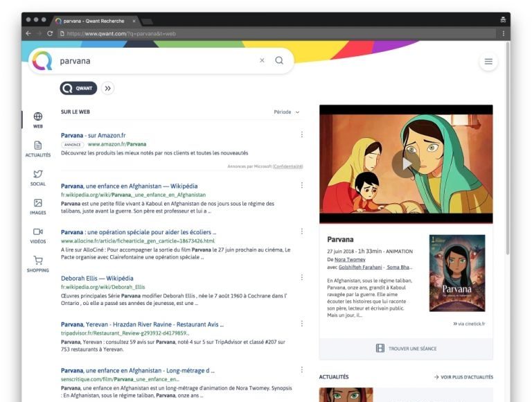Click the 'Trouver une séance' button
This screenshot has width=532, height=402.
406,349
